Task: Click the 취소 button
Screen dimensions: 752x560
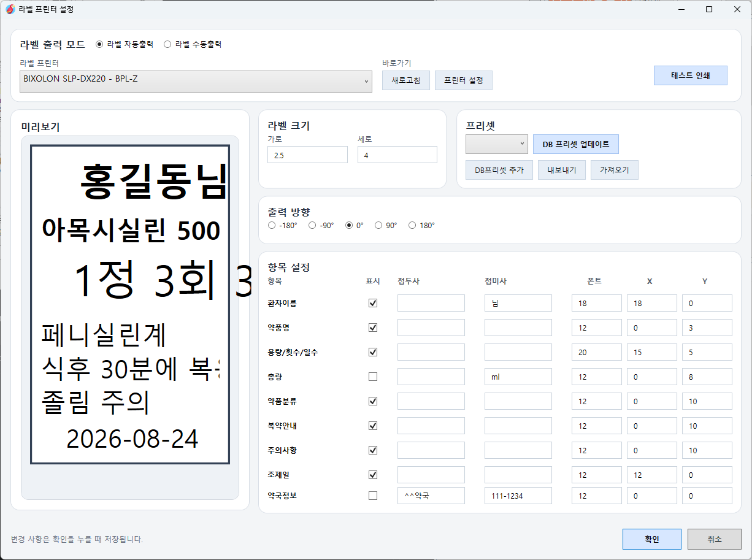Action: point(715,539)
